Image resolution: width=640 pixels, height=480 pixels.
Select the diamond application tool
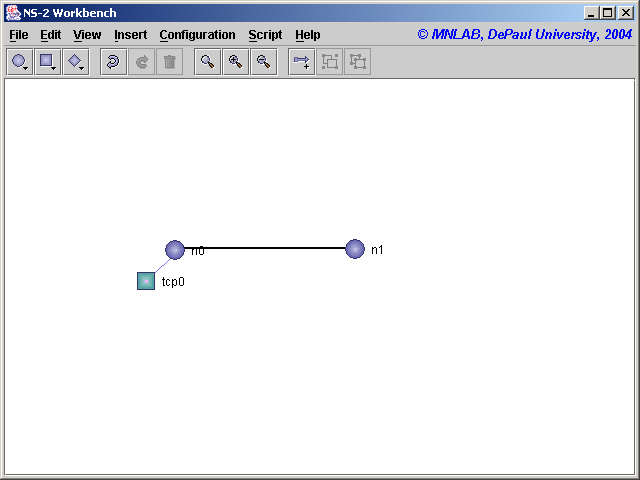pyautogui.click(x=76, y=62)
